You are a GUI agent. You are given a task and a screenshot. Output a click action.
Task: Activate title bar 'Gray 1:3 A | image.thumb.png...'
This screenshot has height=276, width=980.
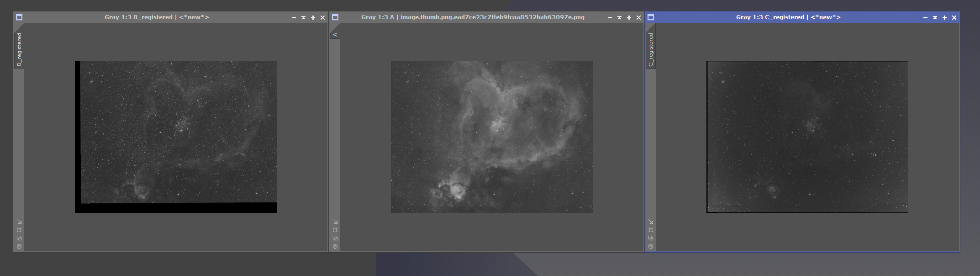click(473, 17)
